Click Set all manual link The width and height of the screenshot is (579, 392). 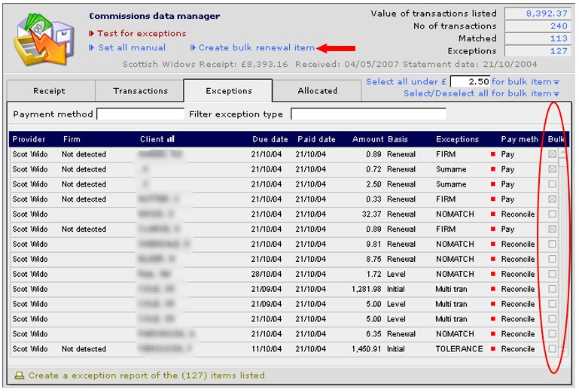pyautogui.click(x=127, y=47)
